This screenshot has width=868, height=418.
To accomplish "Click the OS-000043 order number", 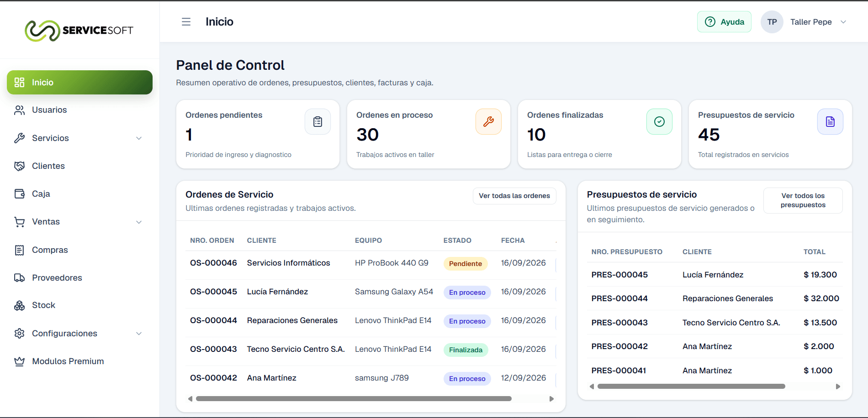I will (x=213, y=349).
